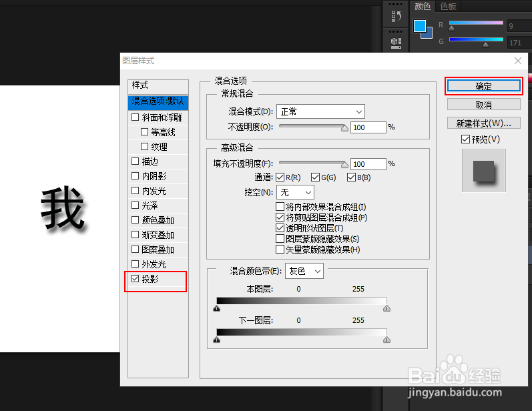Viewport: 532px width, 411px height.
Task: Click the 不透明度 value field
Action: 368,127
